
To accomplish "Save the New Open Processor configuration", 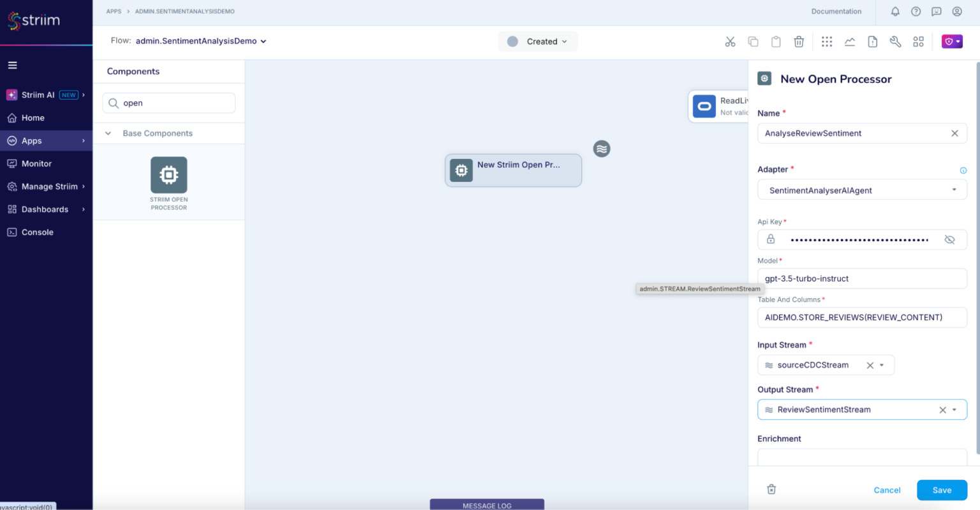I will 942,490.
